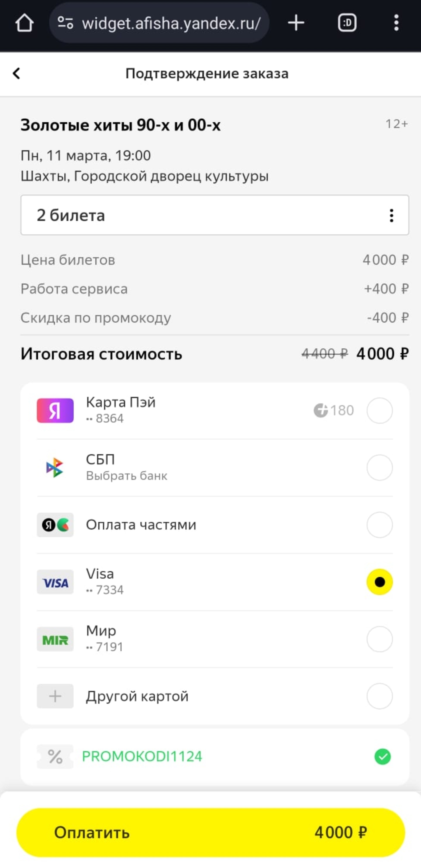The width and height of the screenshot is (421, 868).
Task: Tap the green promo code checkmark
Action: pos(383,756)
